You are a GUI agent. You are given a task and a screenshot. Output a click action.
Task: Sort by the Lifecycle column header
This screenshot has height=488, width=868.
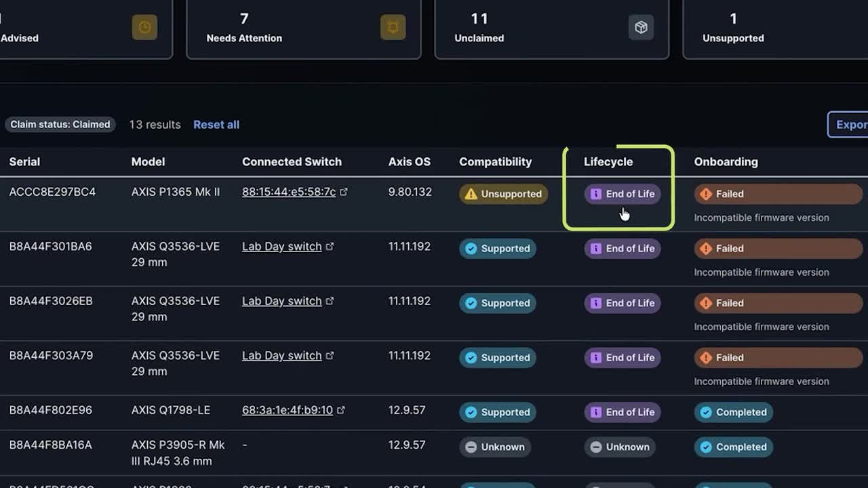point(608,162)
